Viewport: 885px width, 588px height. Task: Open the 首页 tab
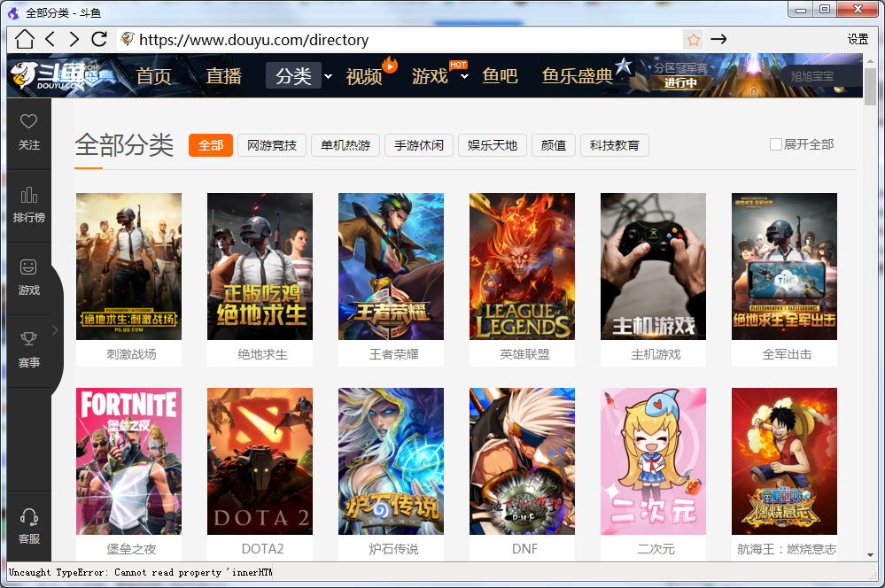point(153,75)
